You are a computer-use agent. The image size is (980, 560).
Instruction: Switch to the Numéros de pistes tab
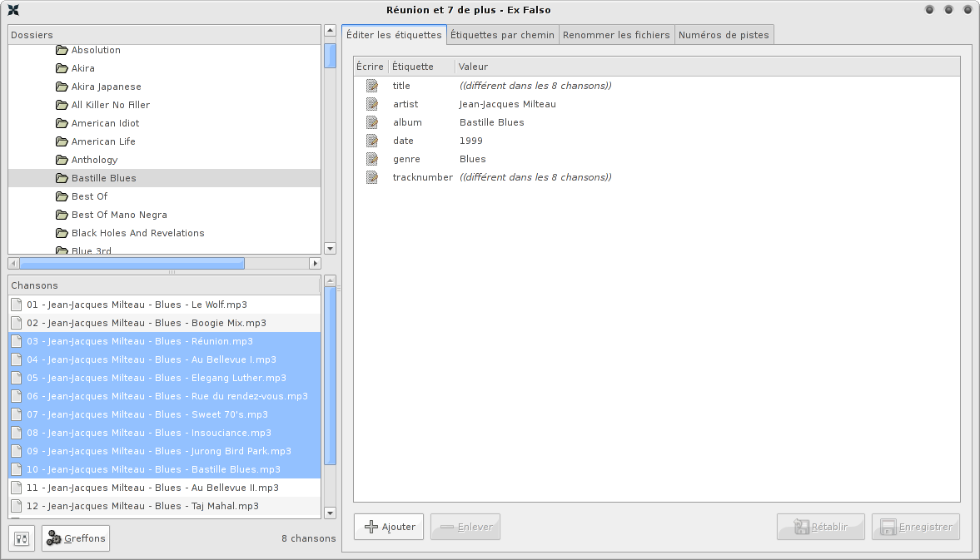[x=724, y=35]
